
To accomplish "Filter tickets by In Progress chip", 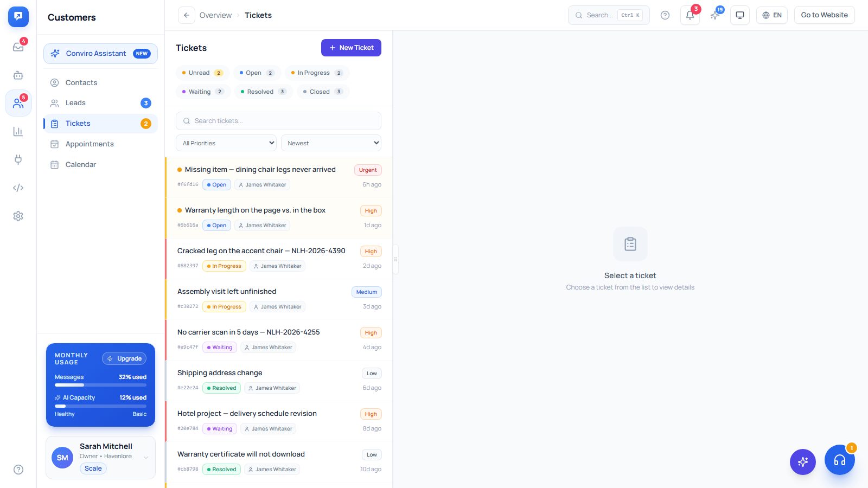I will (x=317, y=73).
